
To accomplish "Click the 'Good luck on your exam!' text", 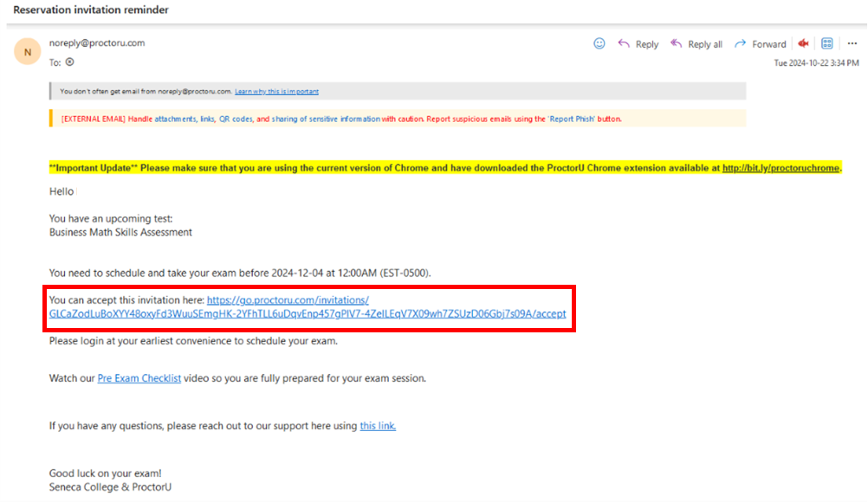I will click(105, 473).
